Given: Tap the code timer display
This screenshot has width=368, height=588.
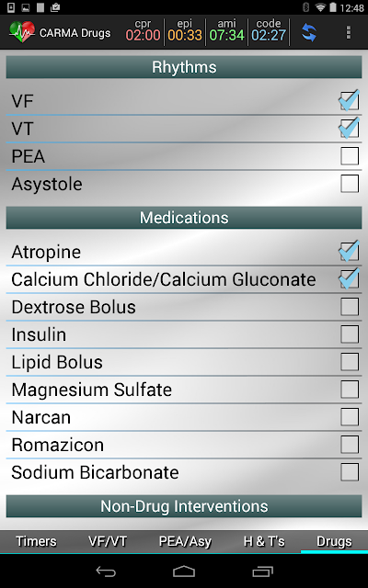Looking at the screenshot, I should tap(269, 30).
